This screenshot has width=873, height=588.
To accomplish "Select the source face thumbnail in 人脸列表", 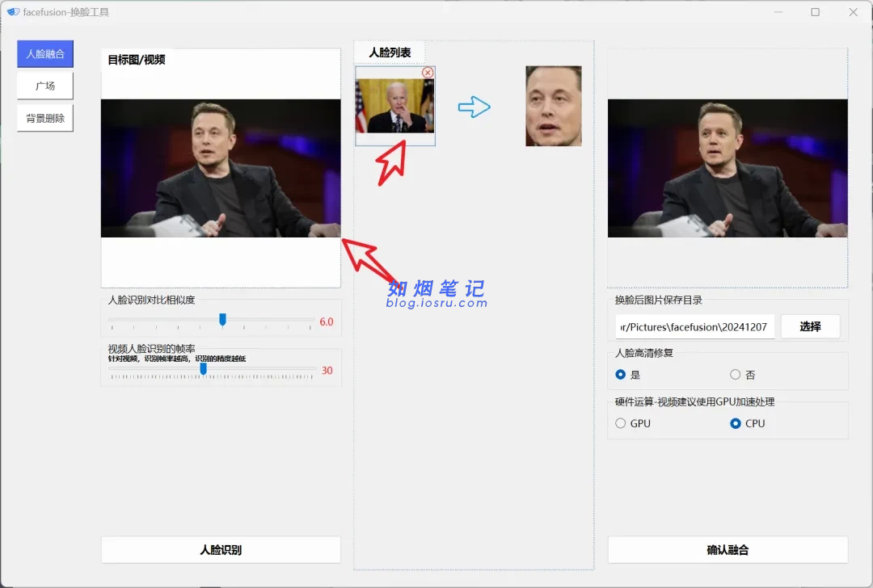I will (394, 106).
